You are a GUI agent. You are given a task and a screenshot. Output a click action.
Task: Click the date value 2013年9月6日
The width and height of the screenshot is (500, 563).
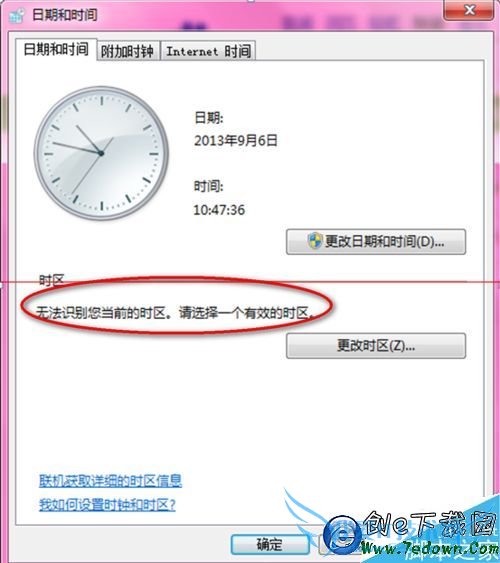click(235, 140)
